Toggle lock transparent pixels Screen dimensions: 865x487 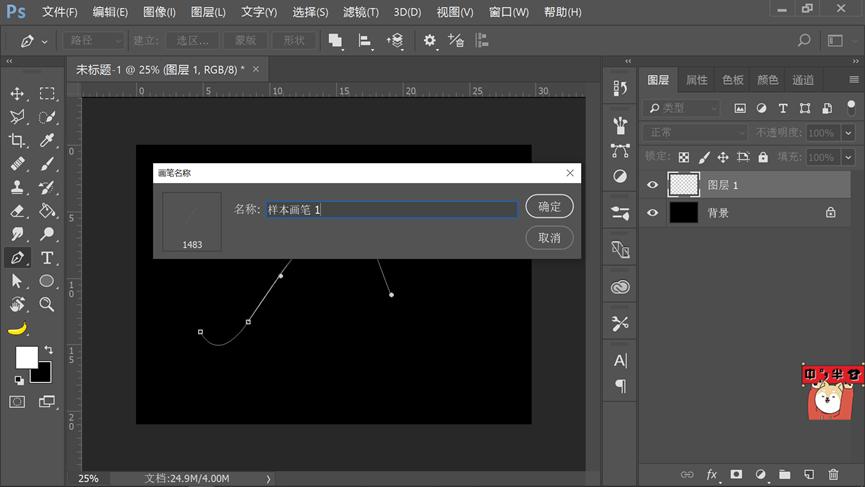coord(684,157)
